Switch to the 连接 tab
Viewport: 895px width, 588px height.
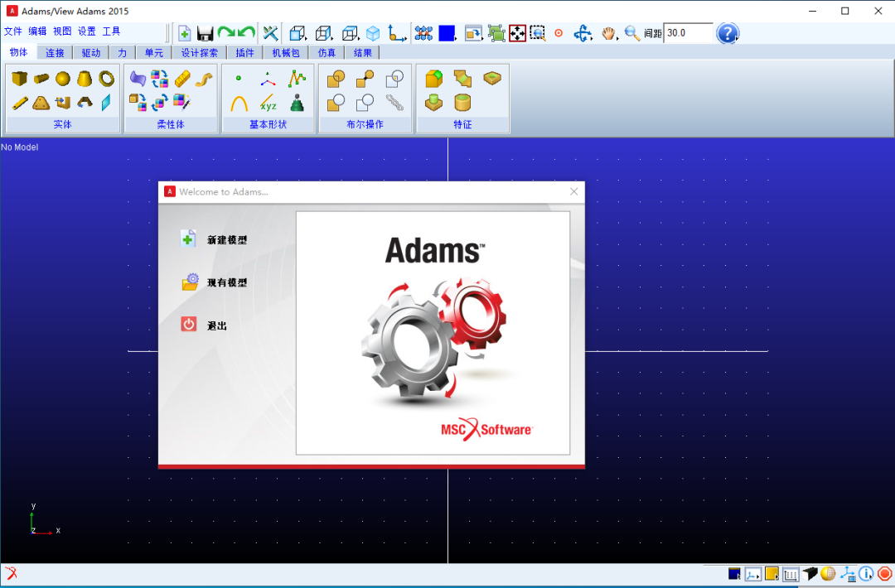[x=55, y=53]
